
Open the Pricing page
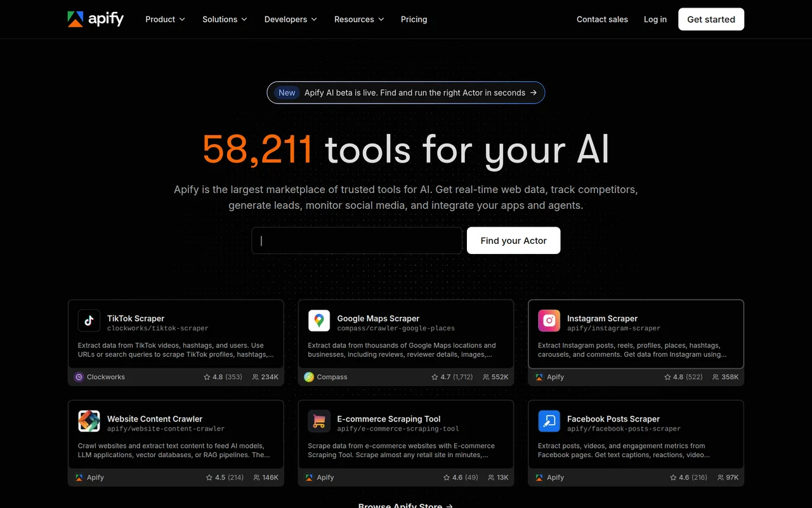[414, 19]
